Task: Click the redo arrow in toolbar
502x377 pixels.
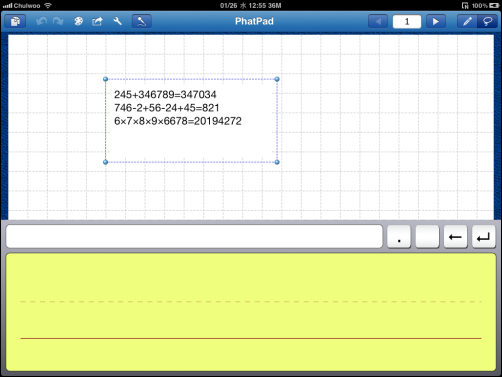Action: (x=58, y=22)
